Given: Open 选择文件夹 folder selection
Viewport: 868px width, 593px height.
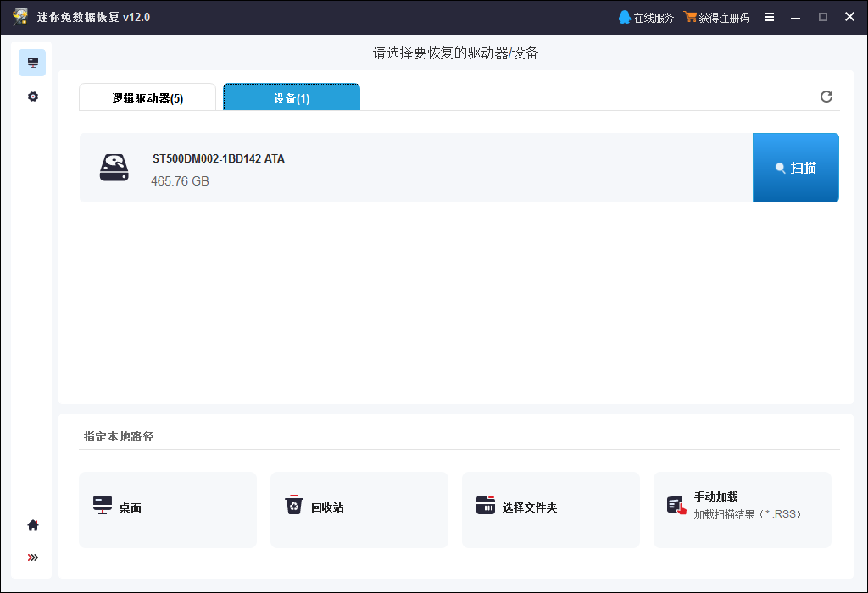Looking at the screenshot, I should coord(551,509).
